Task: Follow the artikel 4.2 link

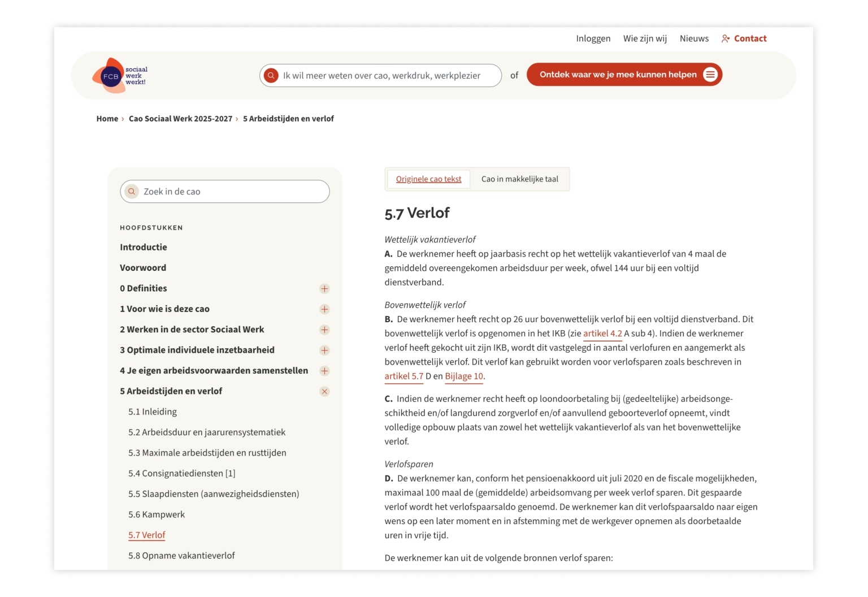Action: point(602,334)
